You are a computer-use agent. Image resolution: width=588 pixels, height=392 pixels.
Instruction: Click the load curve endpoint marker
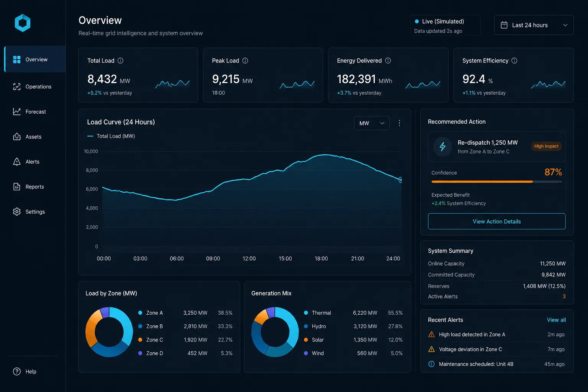pos(400,180)
